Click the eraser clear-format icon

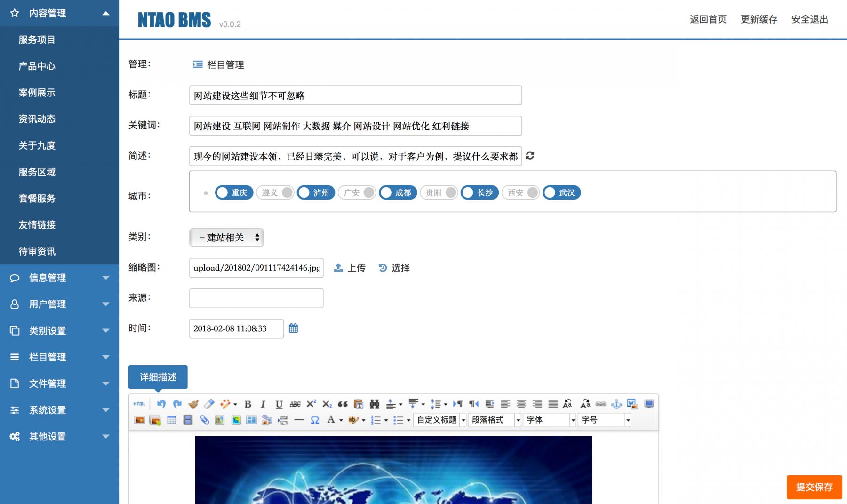pos(209,404)
